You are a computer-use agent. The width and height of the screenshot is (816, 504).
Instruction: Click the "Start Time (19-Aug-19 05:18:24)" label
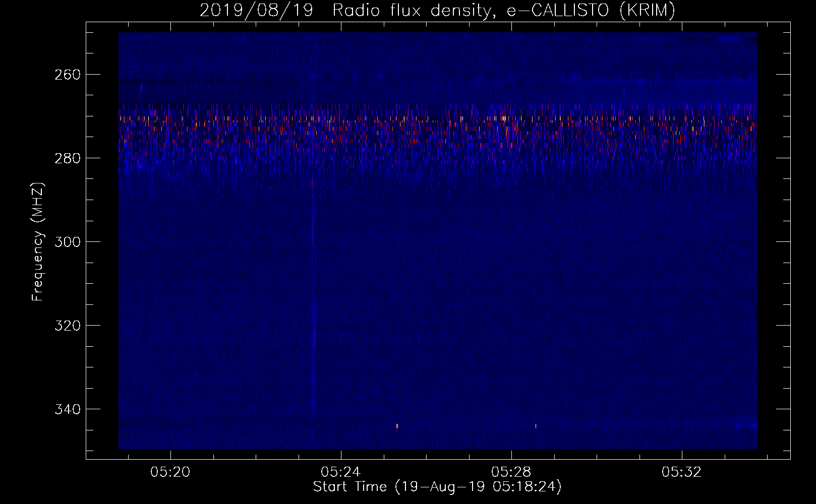(x=437, y=487)
